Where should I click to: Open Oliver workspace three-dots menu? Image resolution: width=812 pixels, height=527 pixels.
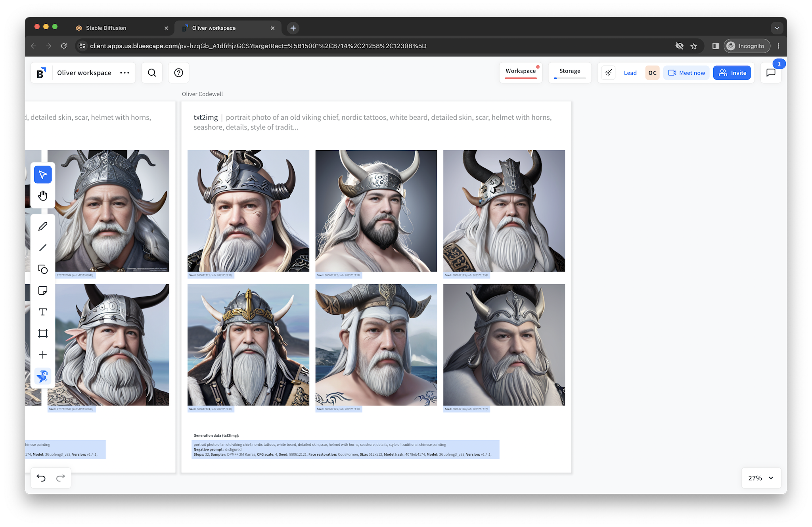pos(124,73)
